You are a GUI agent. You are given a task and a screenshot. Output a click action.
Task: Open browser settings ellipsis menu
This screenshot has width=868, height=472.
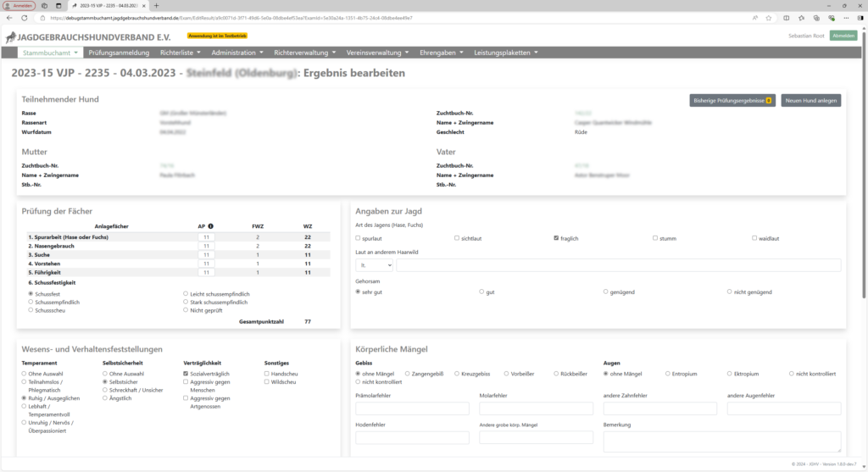click(846, 18)
